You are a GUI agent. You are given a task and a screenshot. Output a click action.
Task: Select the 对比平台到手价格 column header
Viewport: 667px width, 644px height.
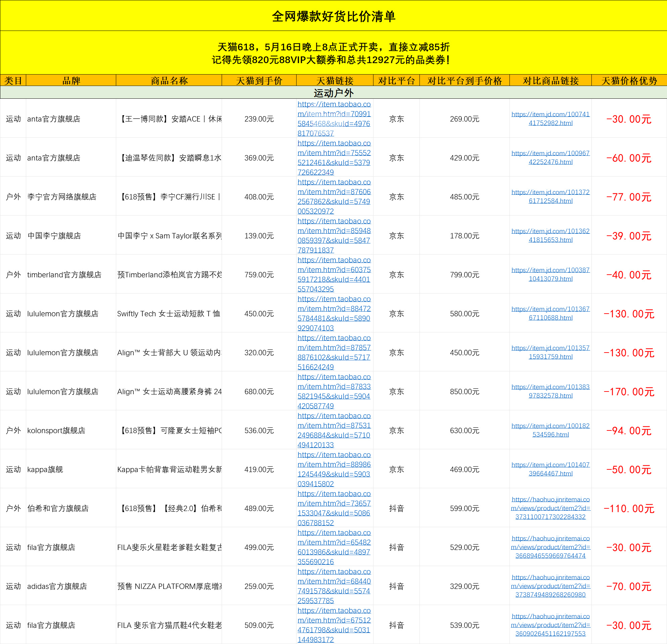point(464,80)
